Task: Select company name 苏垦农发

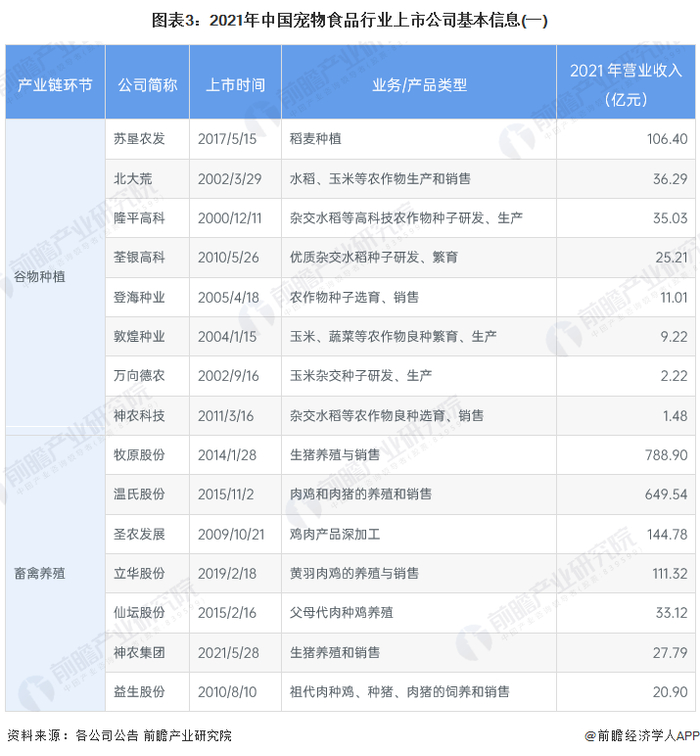Action: point(139,139)
